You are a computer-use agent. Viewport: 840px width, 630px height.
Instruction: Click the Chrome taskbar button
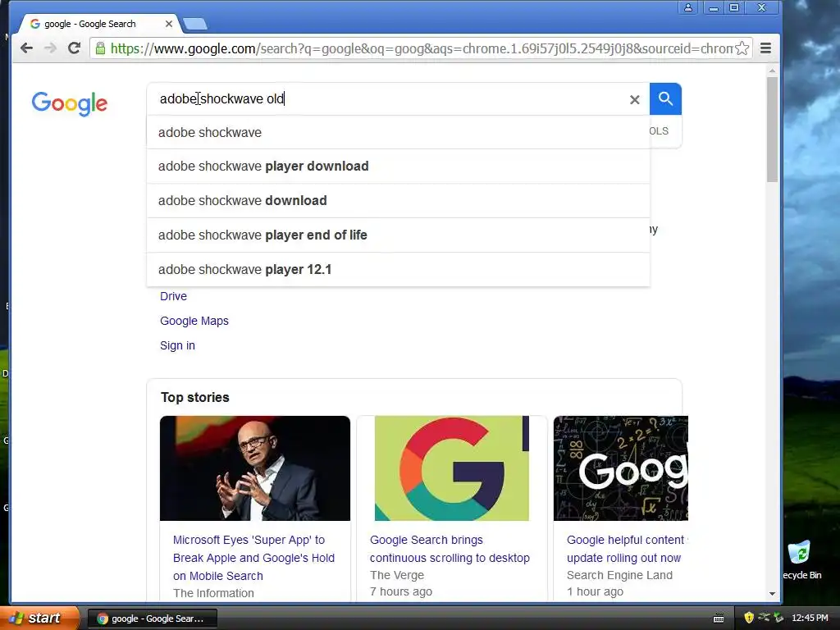click(152, 619)
